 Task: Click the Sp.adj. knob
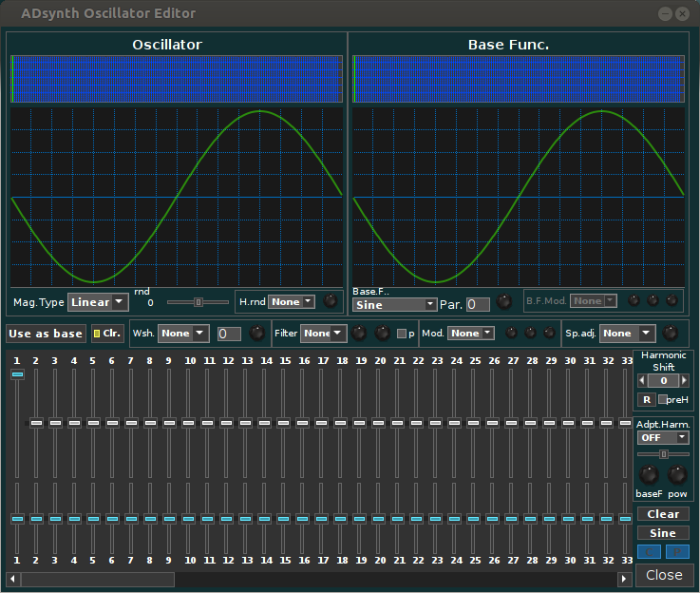point(671,334)
